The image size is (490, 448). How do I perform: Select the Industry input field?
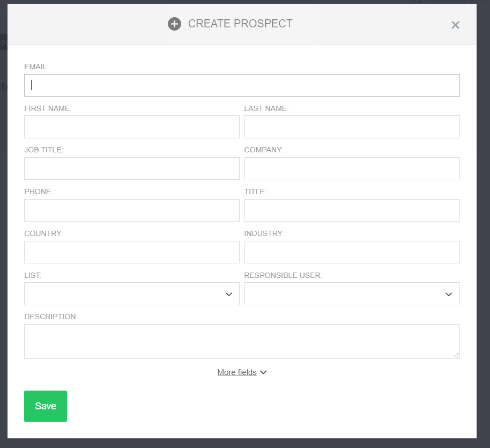click(352, 252)
